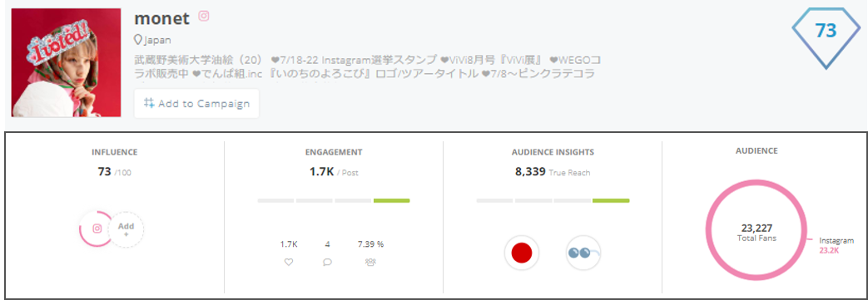Viewport: 868px width, 300px height.
Task: Click the AUDIENCE INSIGHTS section heading
Action: pos(553,152)
